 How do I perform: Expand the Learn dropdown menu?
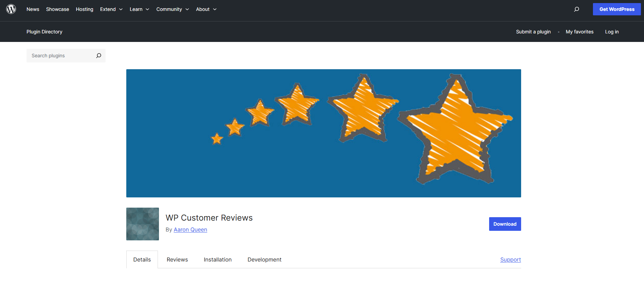[139, 9]
